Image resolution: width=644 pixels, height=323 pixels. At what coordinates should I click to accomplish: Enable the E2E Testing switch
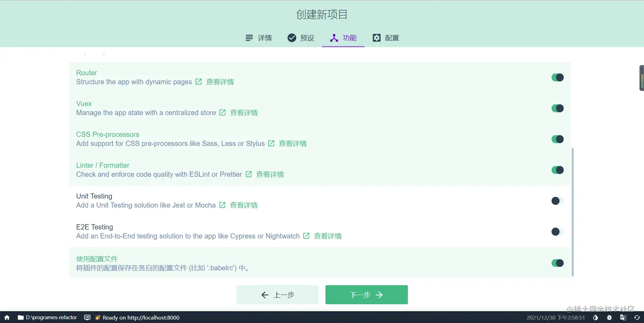pos(558,232)
